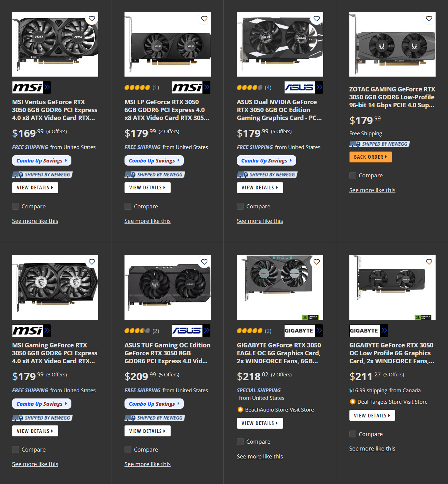Check Compare for MSI Ventus RTX 3050
This screenshot has width=448, height=484.
(x=16, y=206)
